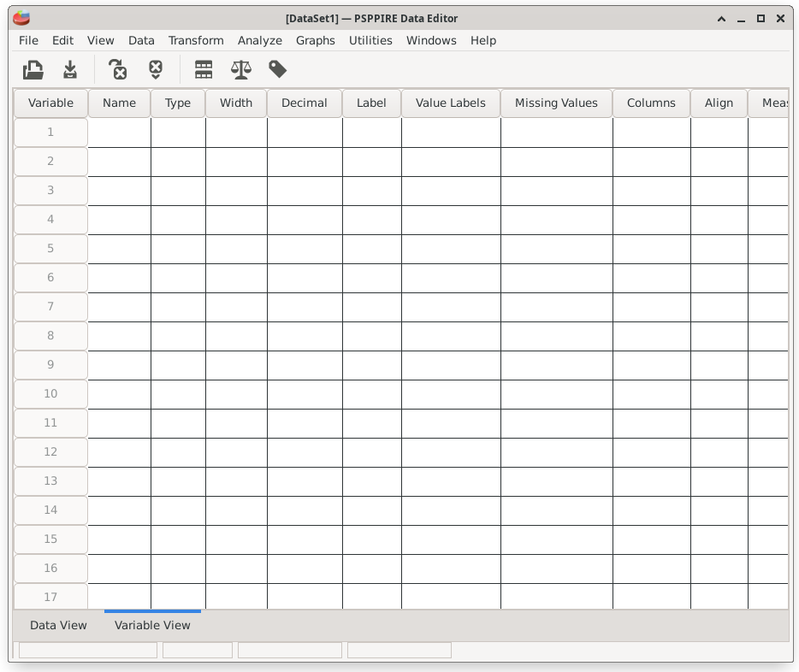Select the Decimal cell of row 3
Screen dimensions: 799x672
(305, 190)
